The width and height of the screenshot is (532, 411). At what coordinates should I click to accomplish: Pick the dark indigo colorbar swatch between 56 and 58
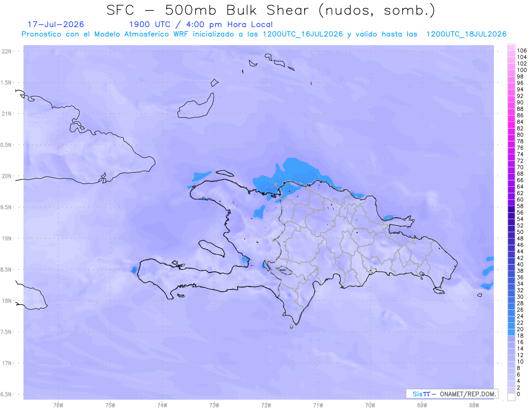511,209
